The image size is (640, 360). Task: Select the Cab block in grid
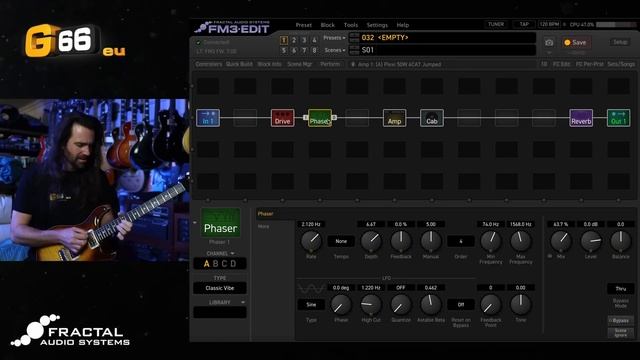point(432,118)
